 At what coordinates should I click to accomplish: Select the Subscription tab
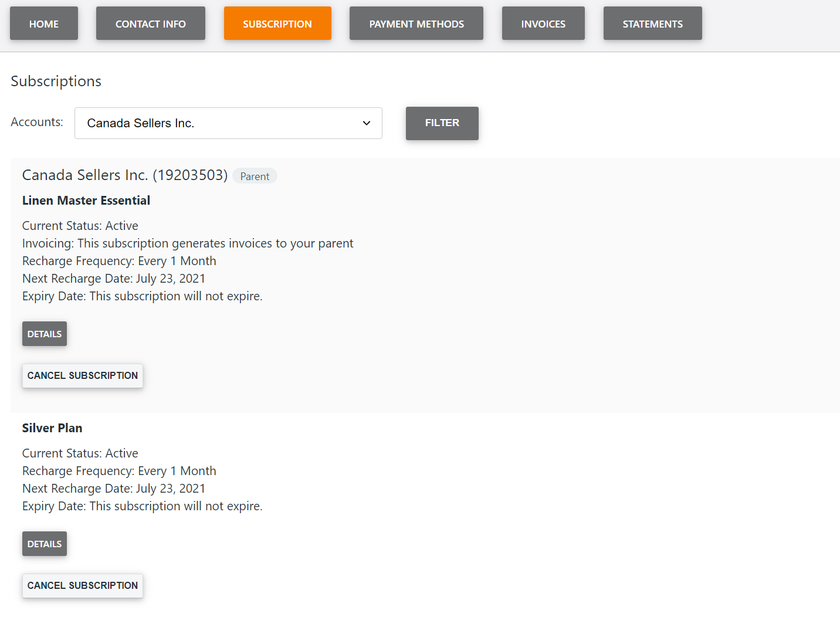(277, 23)
